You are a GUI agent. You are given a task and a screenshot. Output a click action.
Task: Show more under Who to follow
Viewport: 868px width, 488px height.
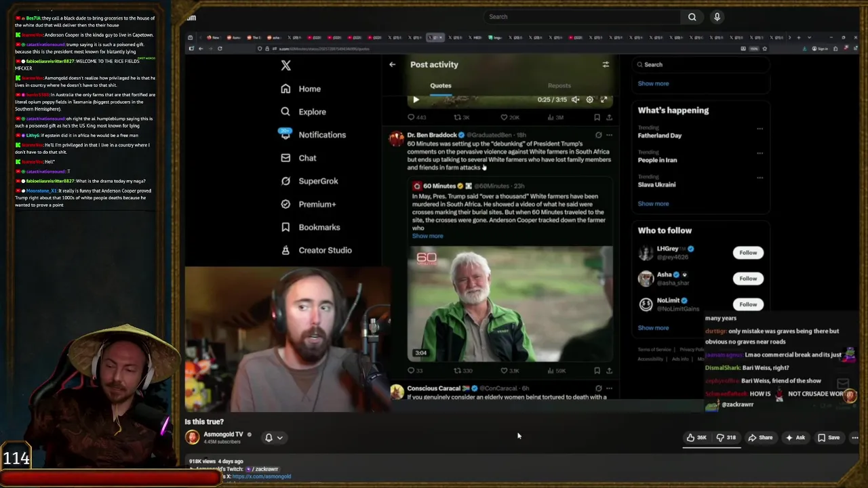(x=653, y=328)
